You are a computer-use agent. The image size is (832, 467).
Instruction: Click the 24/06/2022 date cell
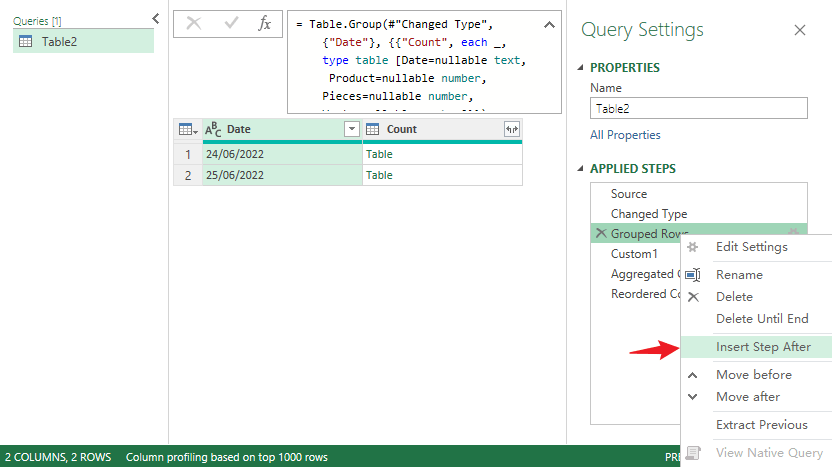[x=282, y=154]
